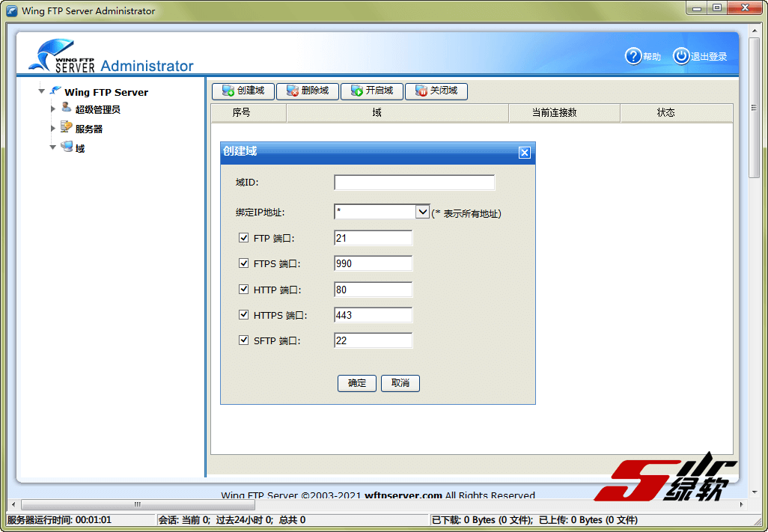Click the 退出登录 logout power icon

click(680, 56)
